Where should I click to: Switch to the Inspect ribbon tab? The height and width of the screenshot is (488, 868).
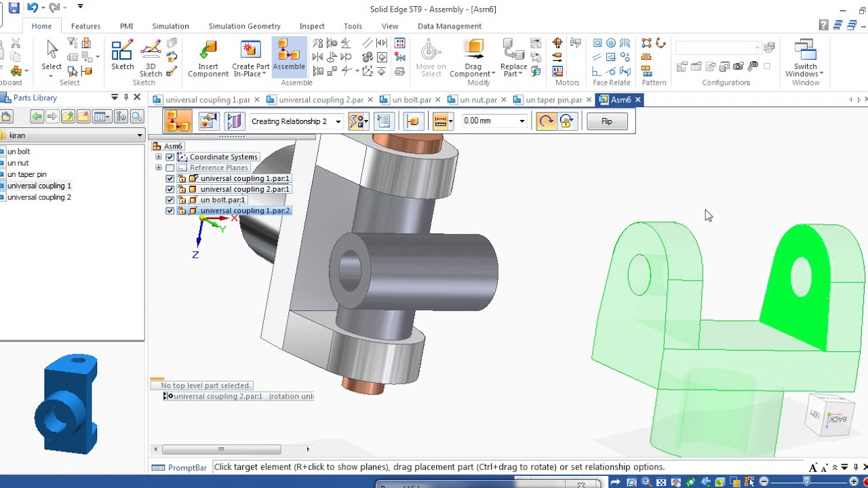pyautogui.click(x=312, y=26)
